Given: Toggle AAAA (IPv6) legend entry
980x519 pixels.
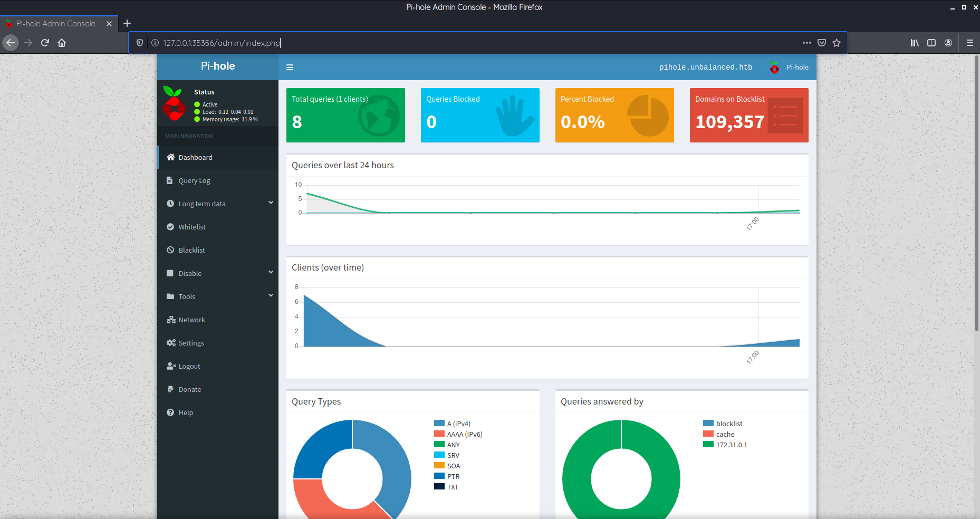Looking at the screenshot, I should pyautogui.click(x=464, y=434).
